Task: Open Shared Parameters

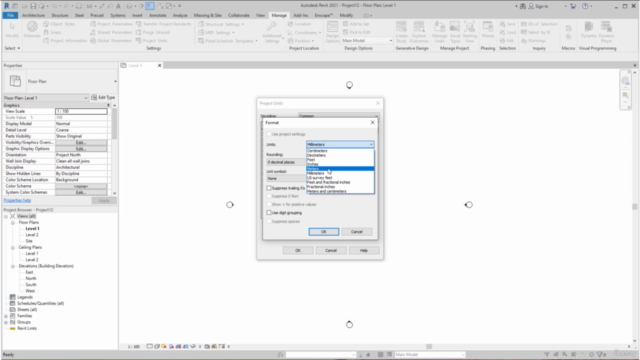Action: (x=111, y=32)
